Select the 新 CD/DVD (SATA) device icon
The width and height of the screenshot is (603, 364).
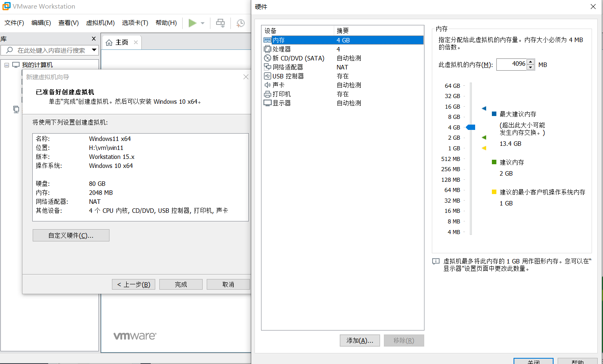pyautogui.click(x=268, y=58)
